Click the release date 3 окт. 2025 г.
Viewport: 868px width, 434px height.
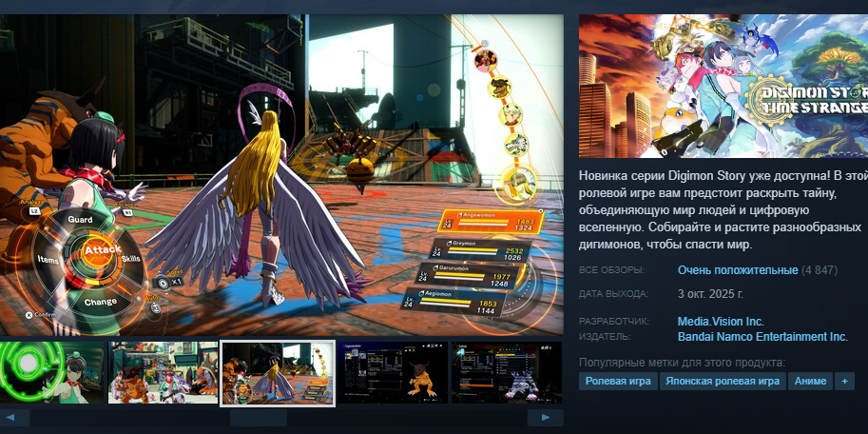[x=710, y=293]
